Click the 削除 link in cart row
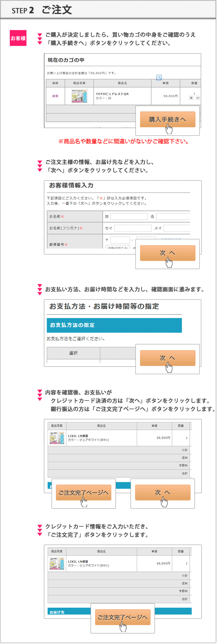This screenshot has height=644, width=217. click(55, 96)
